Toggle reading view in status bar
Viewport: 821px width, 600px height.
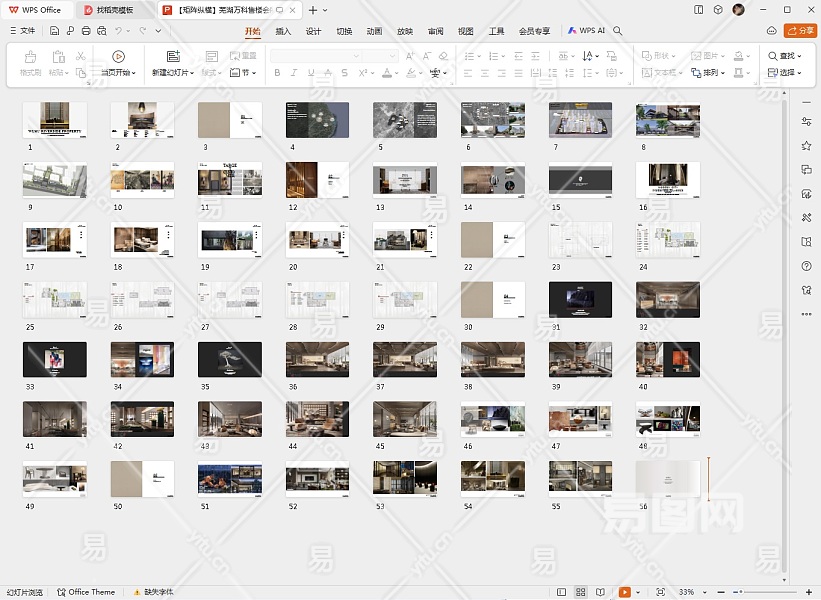(602, 592)
